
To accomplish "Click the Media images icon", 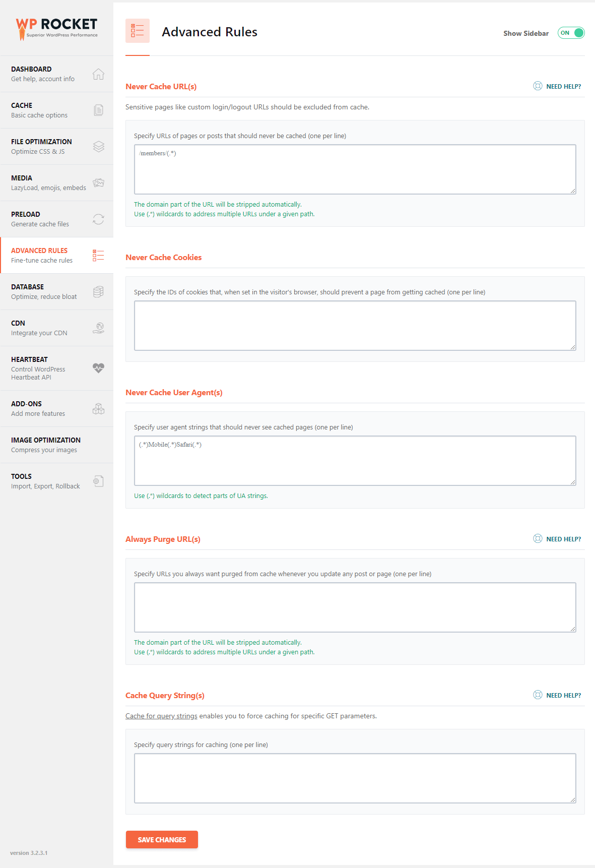I will coord(98,182).
